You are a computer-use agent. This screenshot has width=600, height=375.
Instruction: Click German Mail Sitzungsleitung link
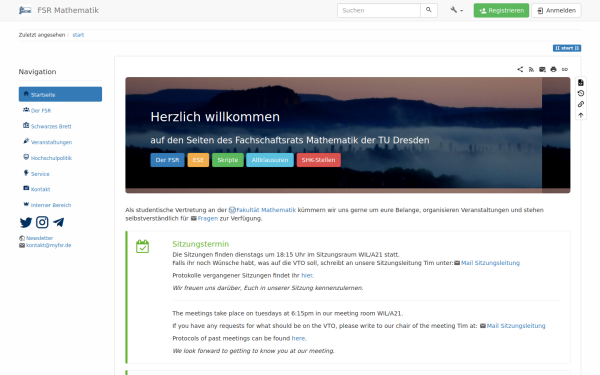490,263
